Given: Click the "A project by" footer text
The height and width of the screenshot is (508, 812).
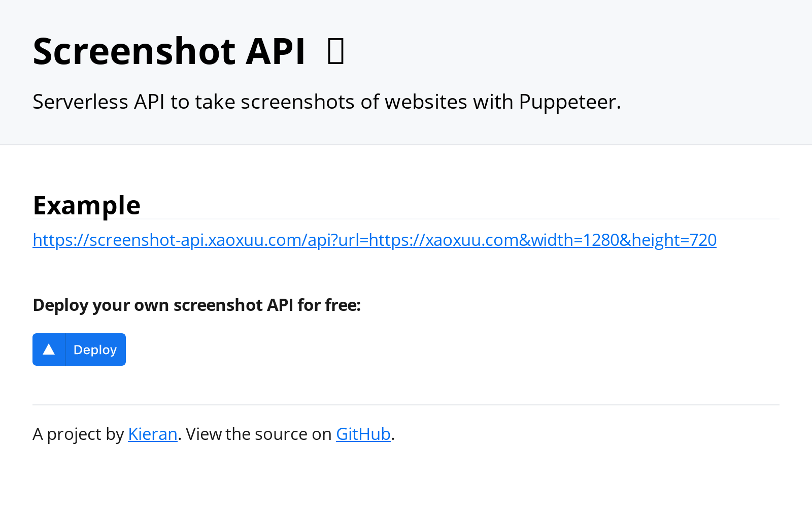Looking at the screenshot, I should pos(78,434).
